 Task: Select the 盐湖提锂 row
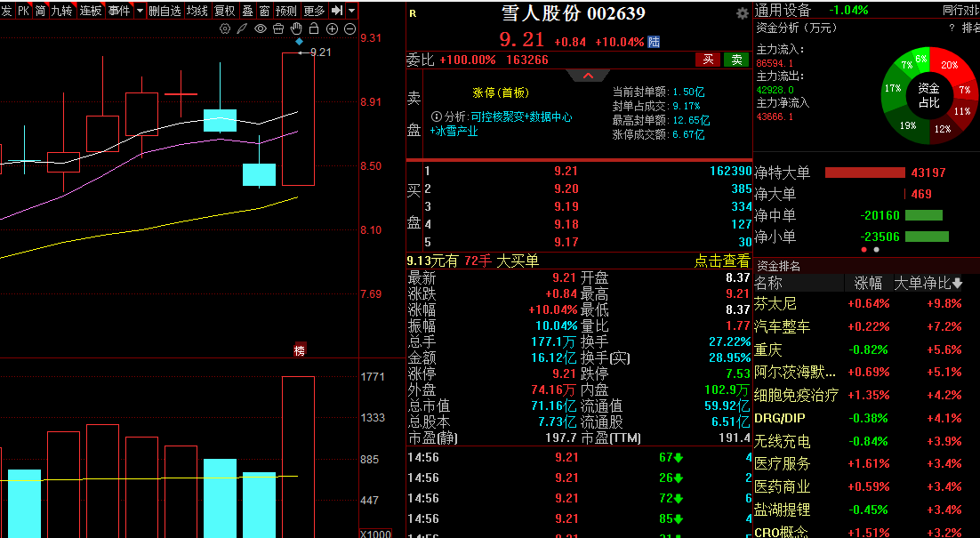pyautogui.click(x=866, y=510)
